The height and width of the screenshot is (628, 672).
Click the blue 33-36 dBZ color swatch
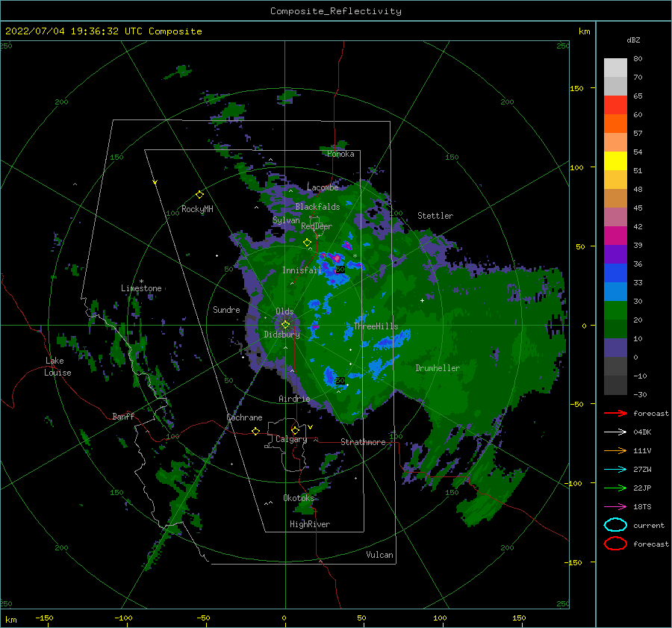point(615,273)
